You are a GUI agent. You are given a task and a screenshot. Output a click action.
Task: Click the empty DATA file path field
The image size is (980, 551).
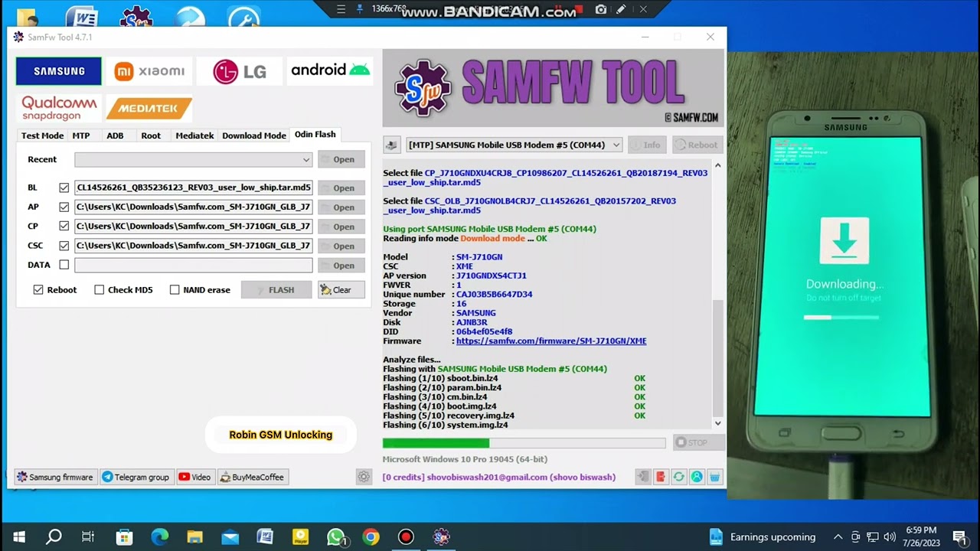pos(194,265)
